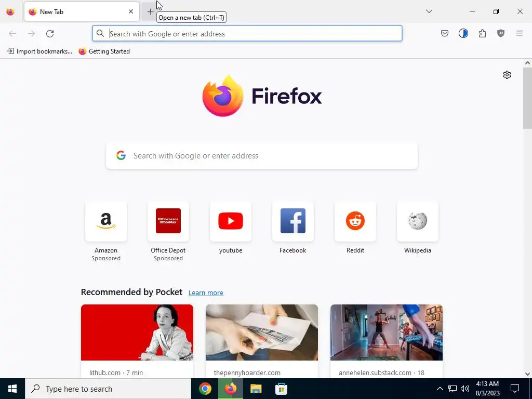The width and height of the screenshot is (532, 399).
Task: Open the Firefox hamburger application menu
Action: (520, 33)
